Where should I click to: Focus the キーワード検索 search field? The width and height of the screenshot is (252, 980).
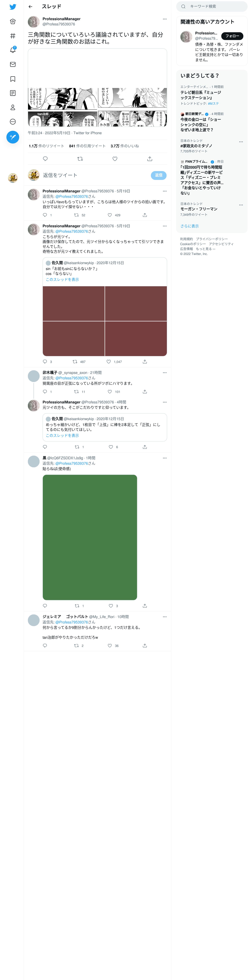(x=212, y=6)
